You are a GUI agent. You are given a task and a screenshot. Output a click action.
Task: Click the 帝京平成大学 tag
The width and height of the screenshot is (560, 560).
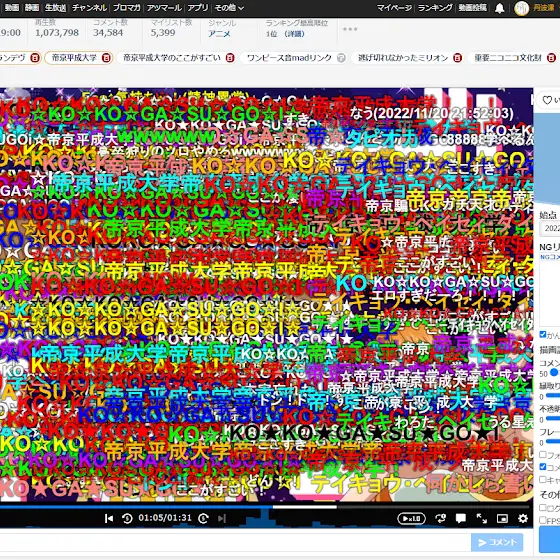[x=74, y=58]
